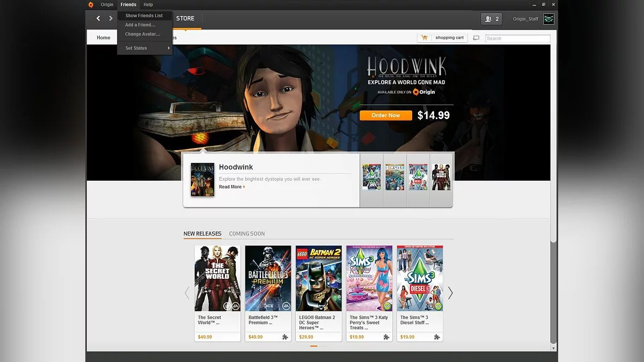Go back with the left navigation arrow
The image size is (644, 362).
pyautogui.click(x=98, y=18)
